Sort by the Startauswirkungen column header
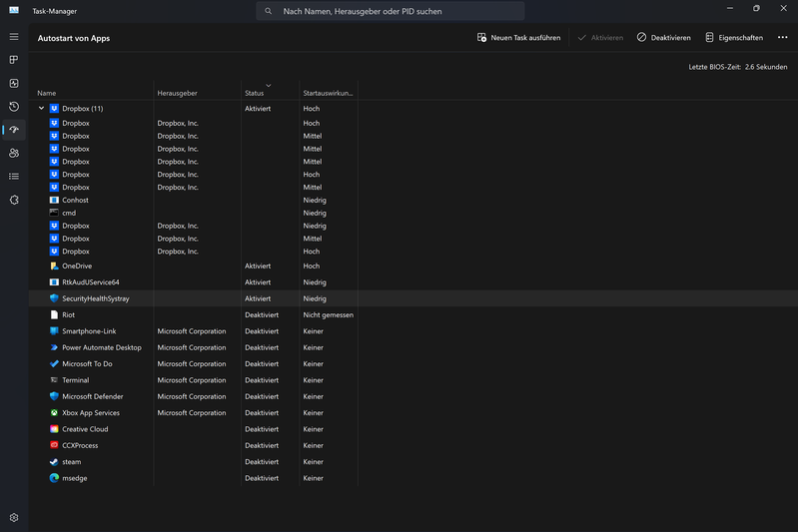Screen dimensions: 798x532 (329, 93)
